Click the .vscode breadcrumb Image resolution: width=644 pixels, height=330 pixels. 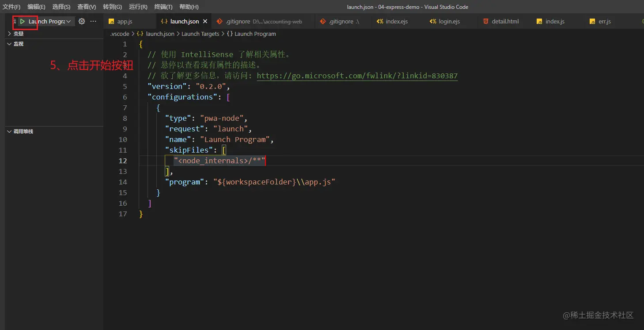[x=120, y=34]
